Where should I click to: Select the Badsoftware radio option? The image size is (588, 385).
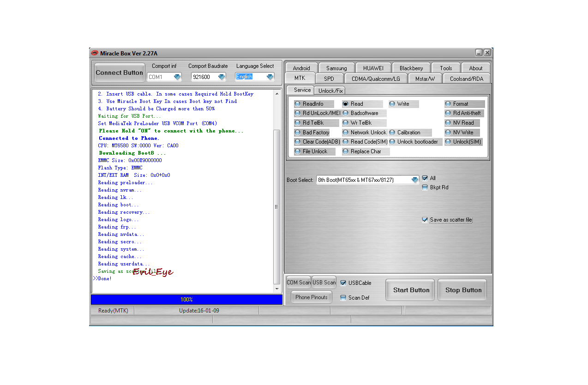[x=364, y=113]
